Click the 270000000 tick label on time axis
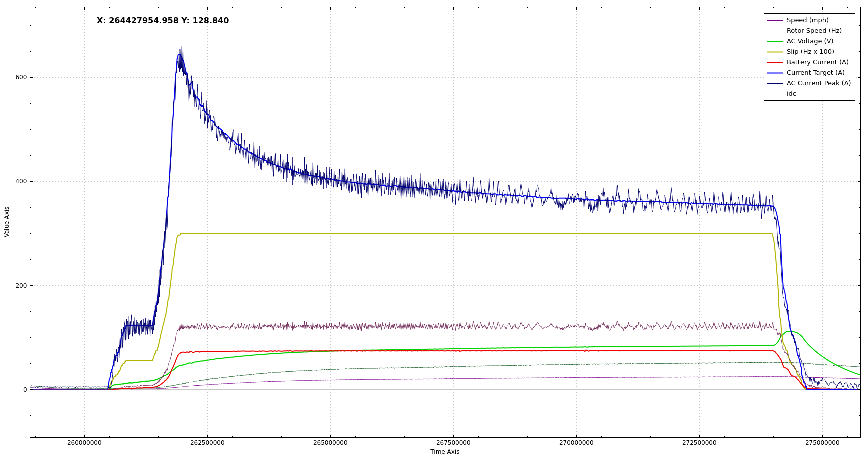Image resolution: width=868 pixels, height=459 pixels. click(576, 443)
